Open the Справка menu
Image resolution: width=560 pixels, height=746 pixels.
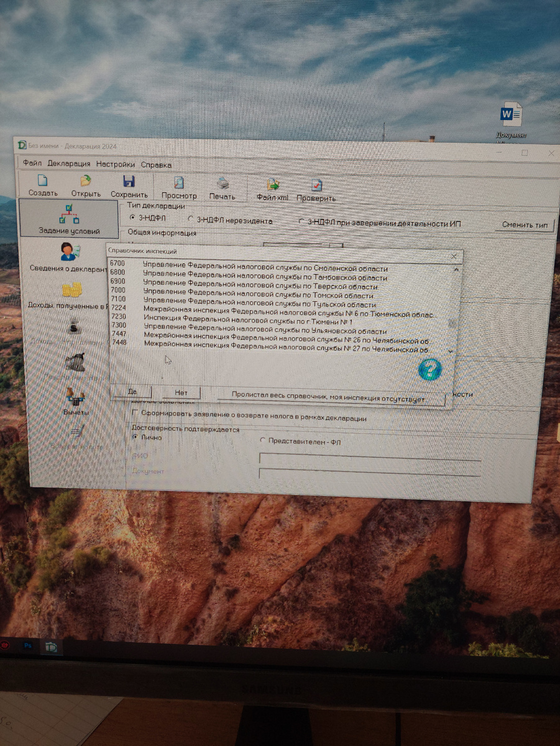coord(156,165)
